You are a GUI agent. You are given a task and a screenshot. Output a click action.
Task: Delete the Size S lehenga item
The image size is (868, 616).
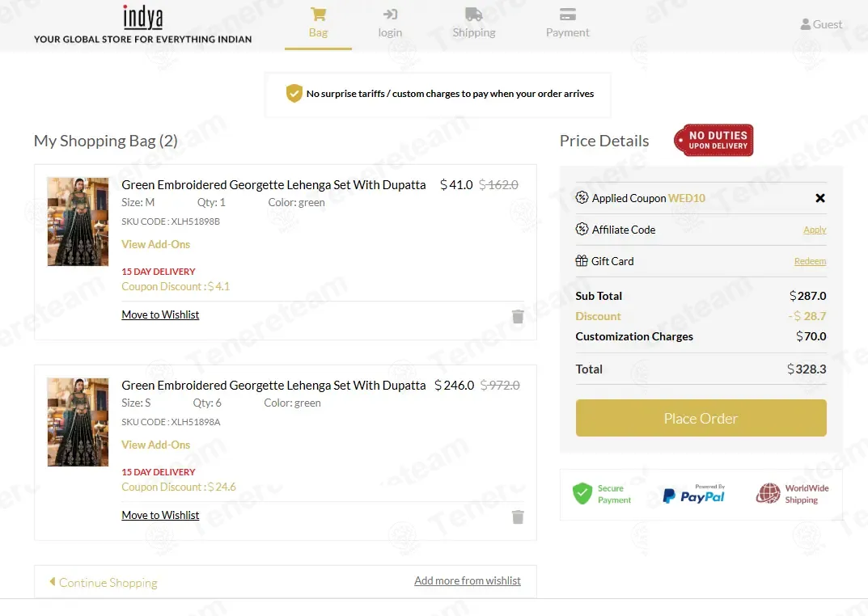point(518,517)
